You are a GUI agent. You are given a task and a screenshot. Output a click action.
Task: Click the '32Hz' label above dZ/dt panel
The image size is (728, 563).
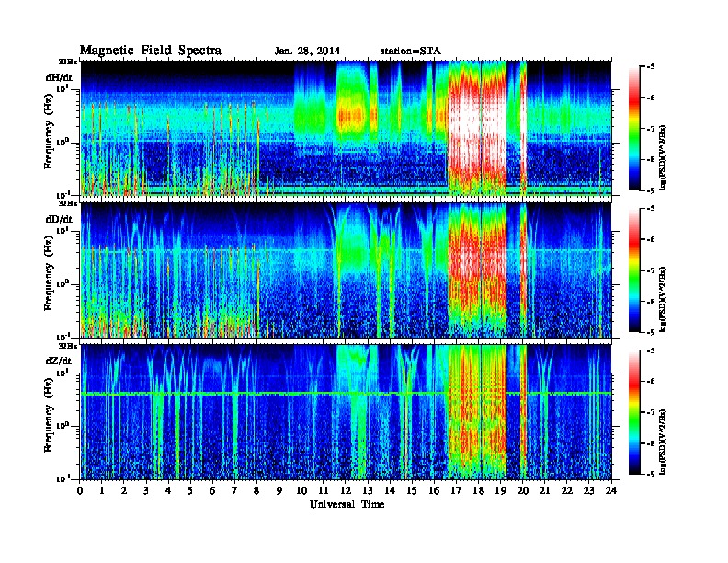point(68,346)
